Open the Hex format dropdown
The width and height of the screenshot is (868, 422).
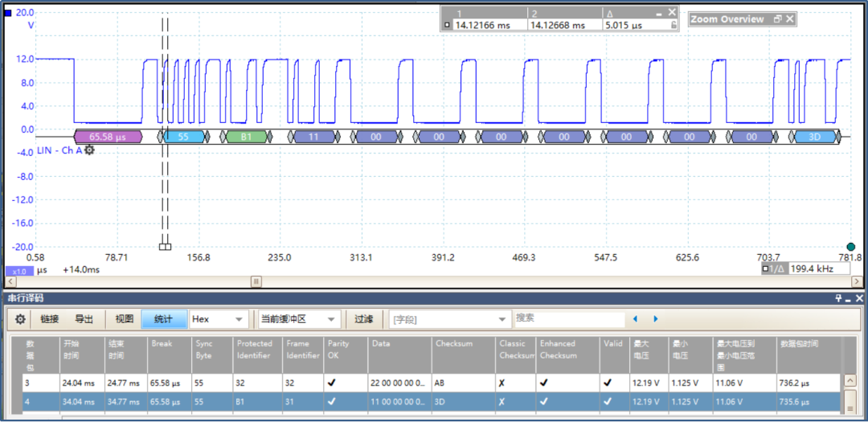pyautogui.click(x=219, y=319)
